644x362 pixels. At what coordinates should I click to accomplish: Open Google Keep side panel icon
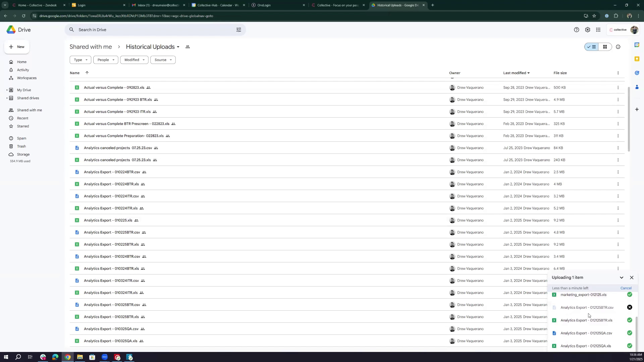click(637, 59)
